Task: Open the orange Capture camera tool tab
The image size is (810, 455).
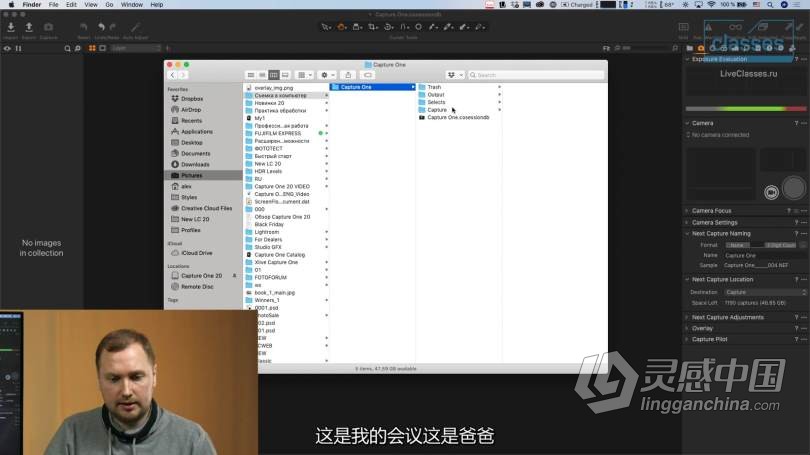Action: [701, 48]
